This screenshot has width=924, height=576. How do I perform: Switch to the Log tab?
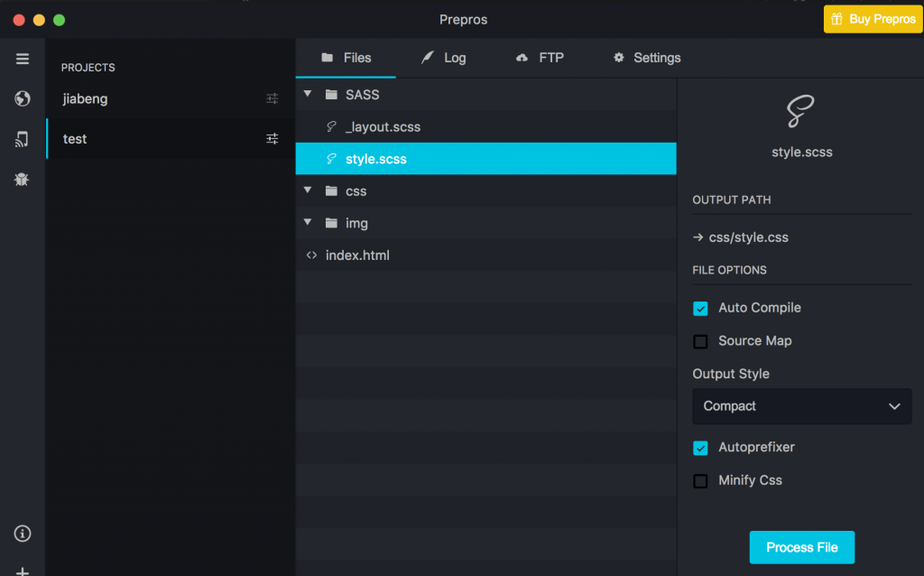[444, 58]
